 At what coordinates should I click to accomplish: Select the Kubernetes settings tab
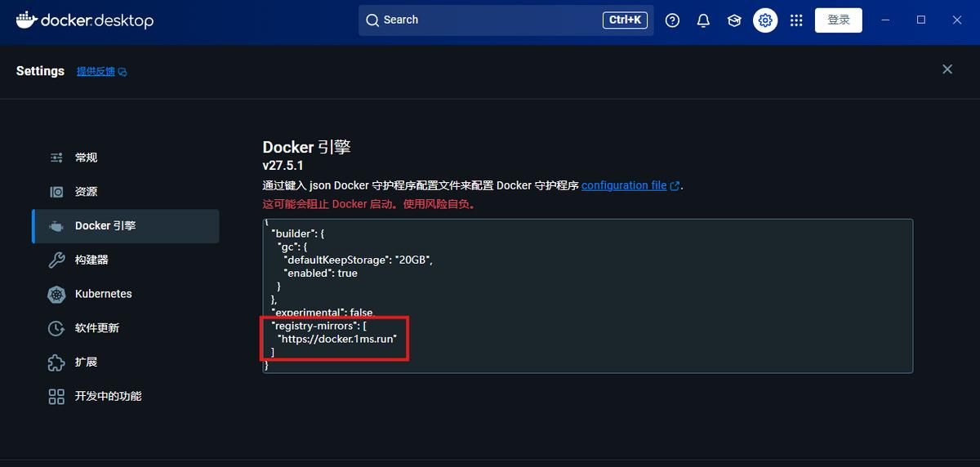[126, 294]
